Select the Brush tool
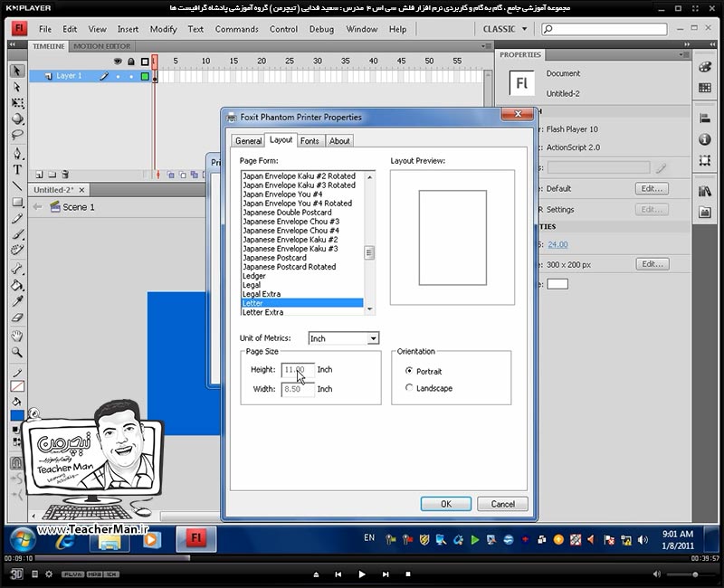 coord(17,234)
